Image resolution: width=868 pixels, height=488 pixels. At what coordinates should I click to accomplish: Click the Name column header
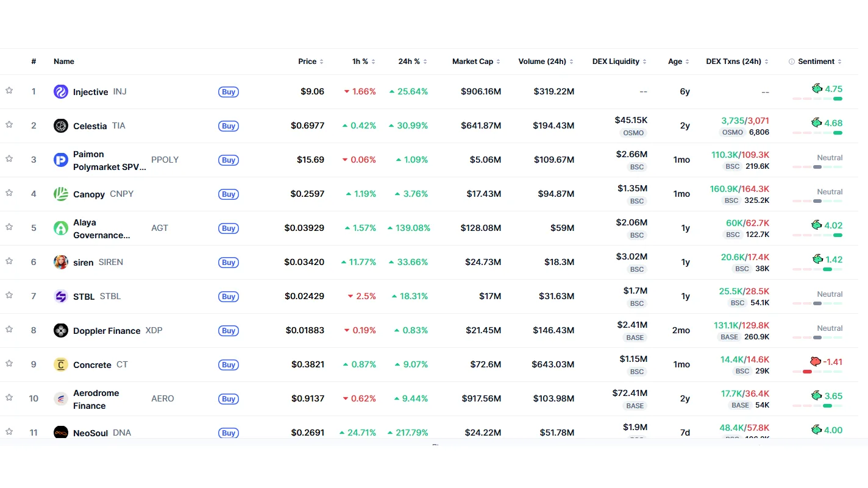[64, 62]
